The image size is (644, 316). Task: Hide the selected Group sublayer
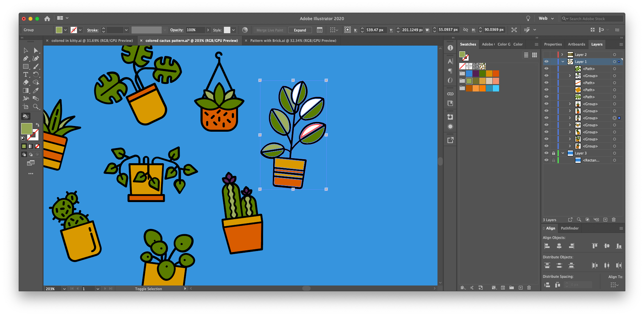(546, 118)
